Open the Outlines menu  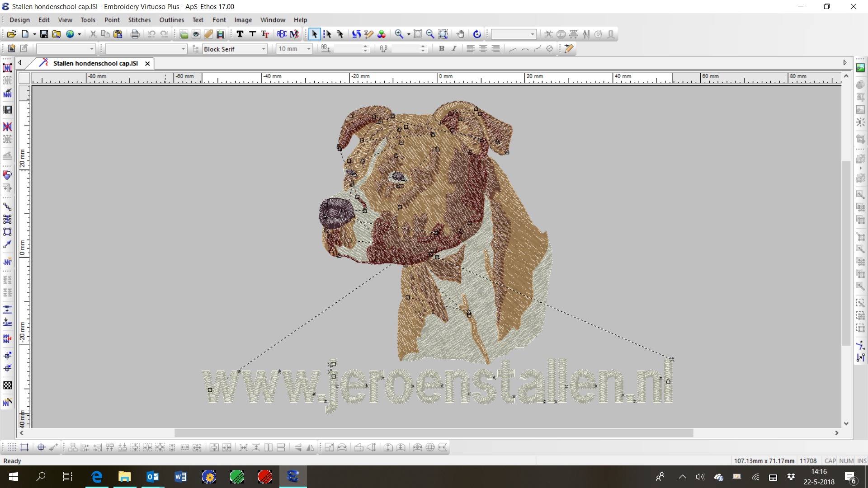pos(171,20)
